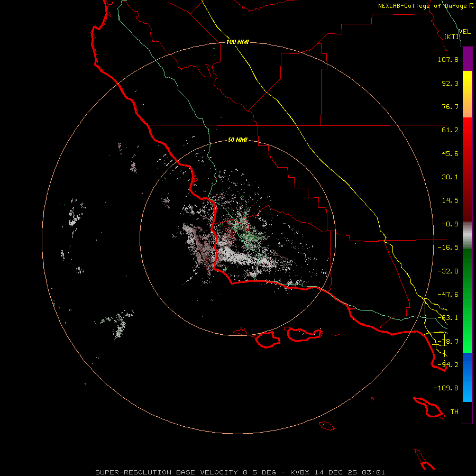Click the VEL legend title

pos(464,32)
